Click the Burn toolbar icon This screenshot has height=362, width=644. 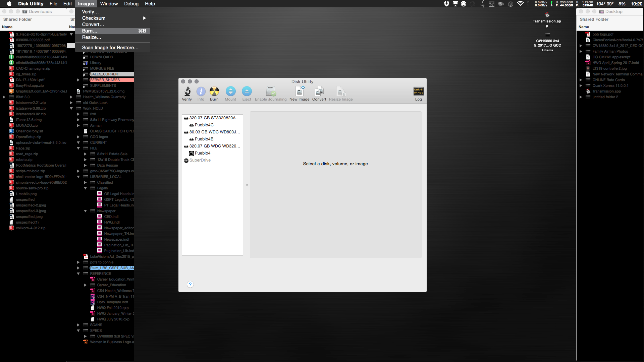[x=214, y=91]
